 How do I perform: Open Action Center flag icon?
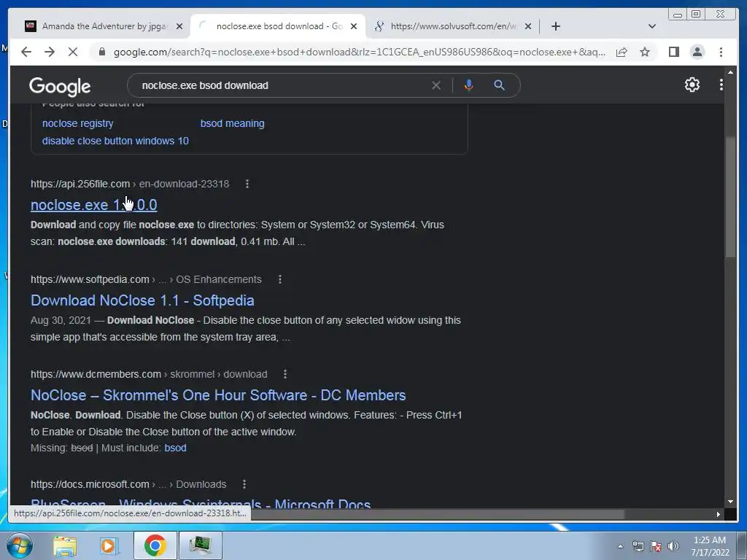pos(656,546)
